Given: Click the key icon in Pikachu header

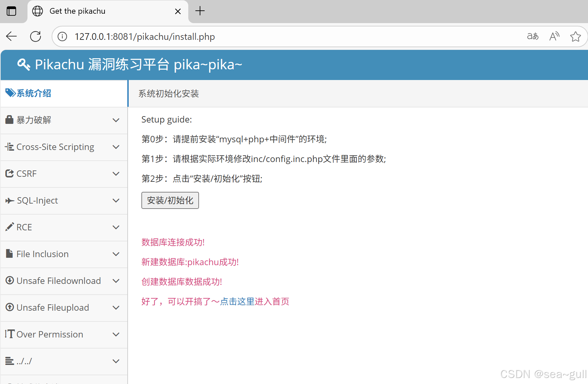Looking at the screenshot, I should pos(24,64).
